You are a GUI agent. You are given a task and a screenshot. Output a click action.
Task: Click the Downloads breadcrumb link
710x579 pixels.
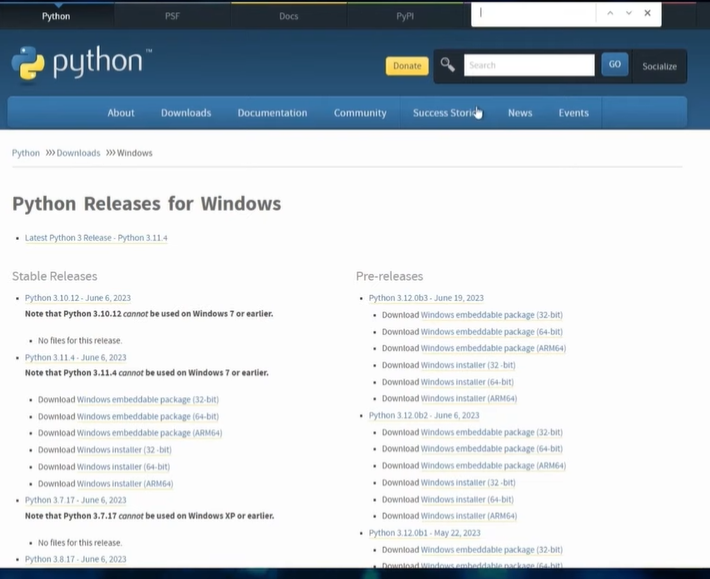point(78,153)
